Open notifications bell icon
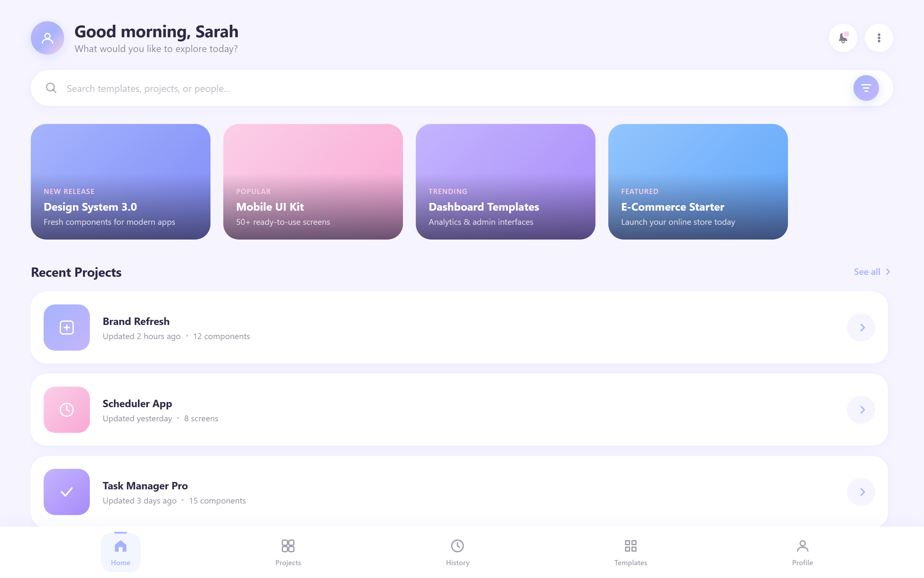 [x=843, y=38]
